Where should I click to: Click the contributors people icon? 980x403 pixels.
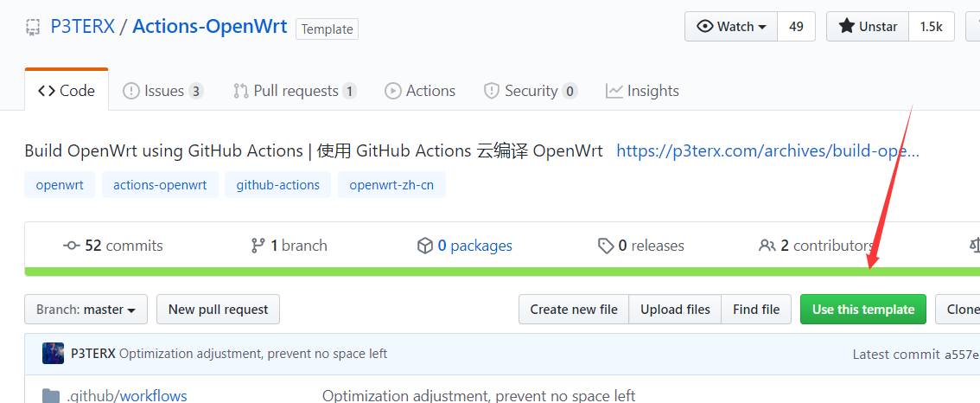click(x=767, y=246)
